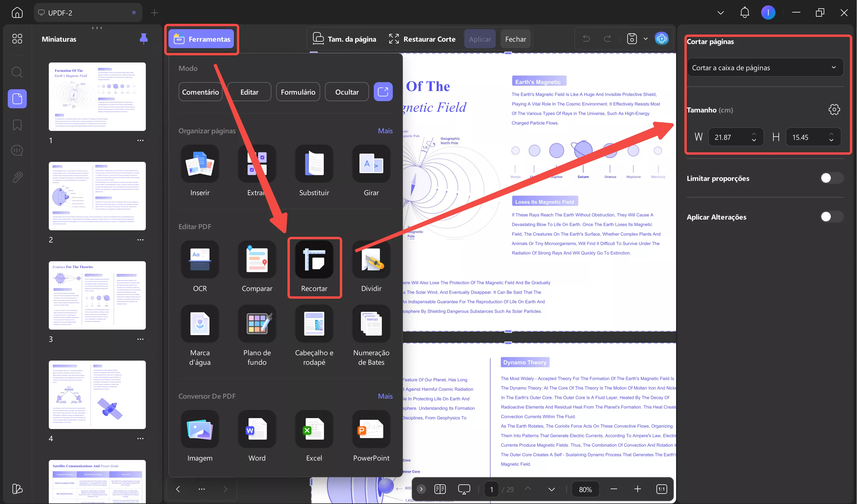Select page 3 thumbnail

97,295
